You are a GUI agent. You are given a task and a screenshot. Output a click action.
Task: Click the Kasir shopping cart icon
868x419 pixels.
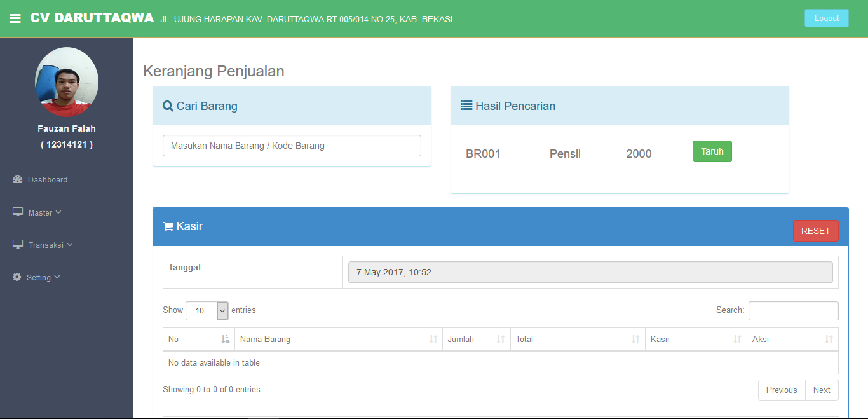(x=168, y=226)
